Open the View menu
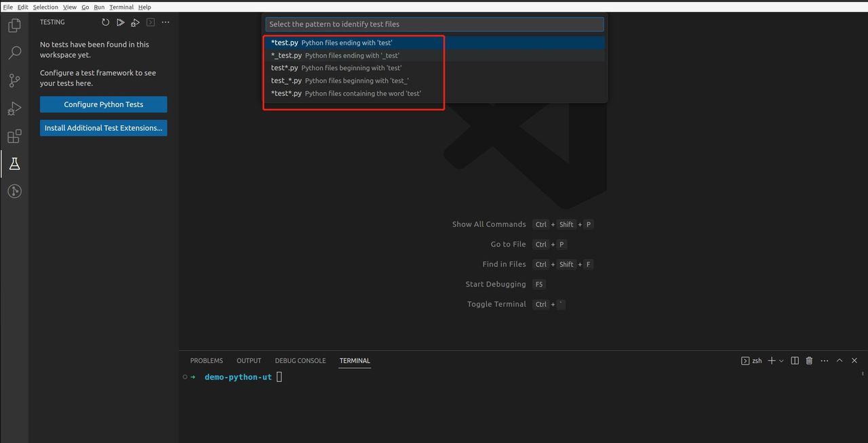 coord(70,7)
